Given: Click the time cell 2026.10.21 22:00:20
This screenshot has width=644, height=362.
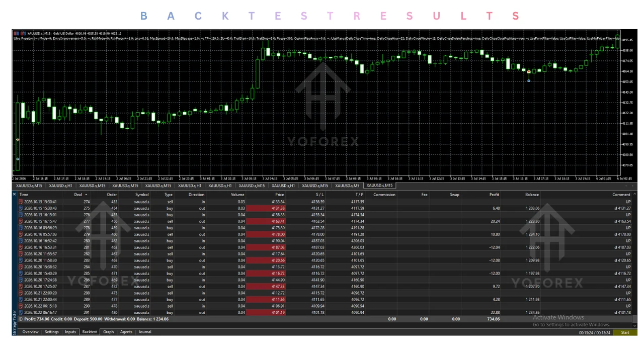Looking at the screenshot, I should click(40, 293).
